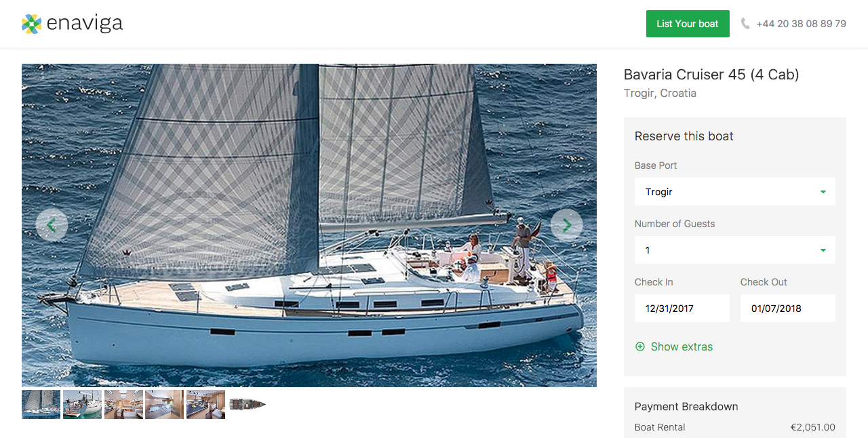This screenshot has height=438, width=868.
Task: Click the phone icon beside the number
Action: [745, 24]
